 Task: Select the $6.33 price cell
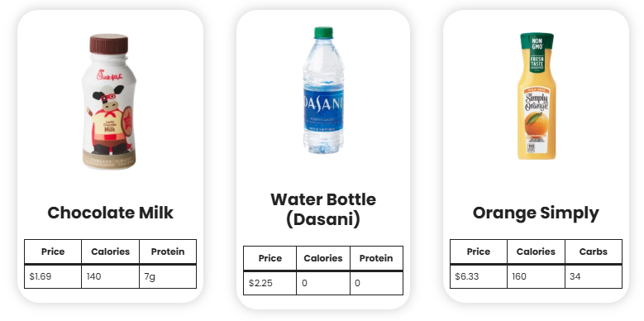pyautogui.click(x=479, y=276)
